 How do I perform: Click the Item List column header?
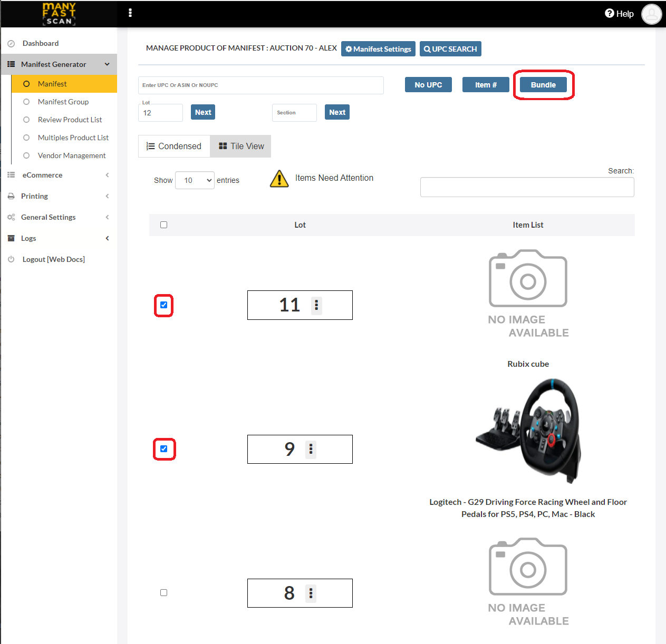528,225
